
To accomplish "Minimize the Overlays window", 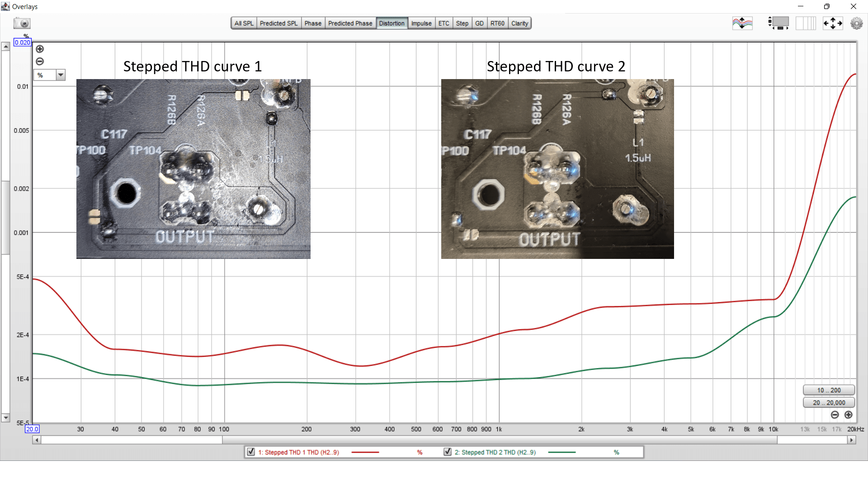I will [801, 6].
